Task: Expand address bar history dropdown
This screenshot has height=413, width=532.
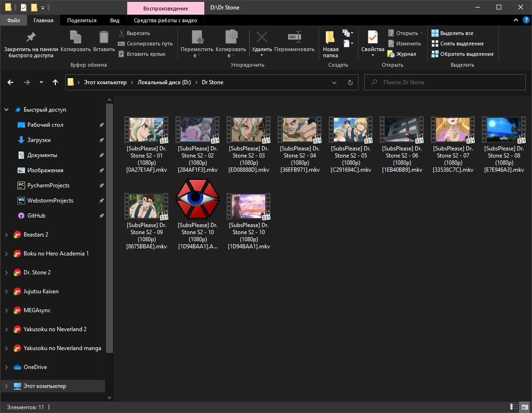Action: tap(334, 82)
